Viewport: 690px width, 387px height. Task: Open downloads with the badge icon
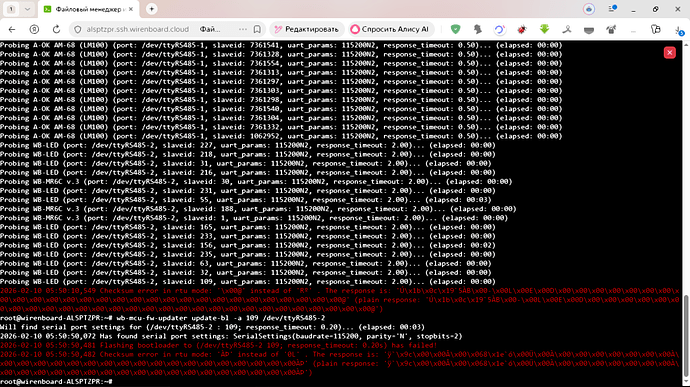click(679, 30)
